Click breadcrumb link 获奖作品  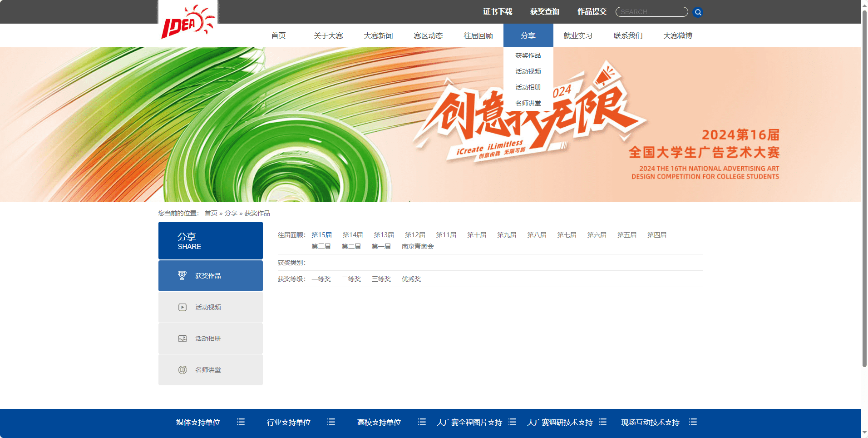pos(257,213)
